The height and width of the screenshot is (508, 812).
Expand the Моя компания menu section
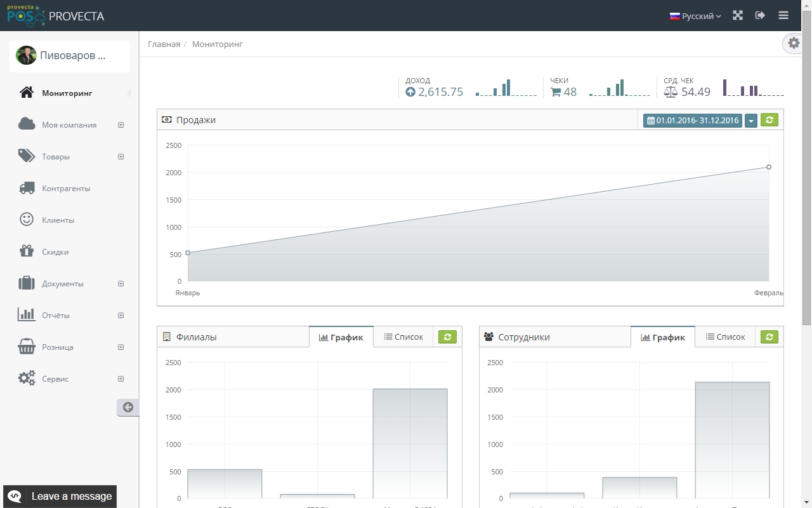tap(121, 125)
